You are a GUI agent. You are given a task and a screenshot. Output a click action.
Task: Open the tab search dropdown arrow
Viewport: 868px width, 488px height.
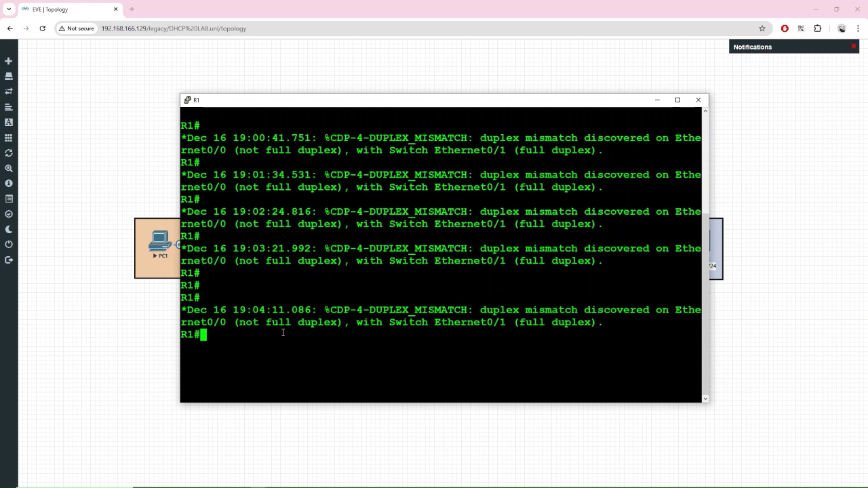point(9,9)
